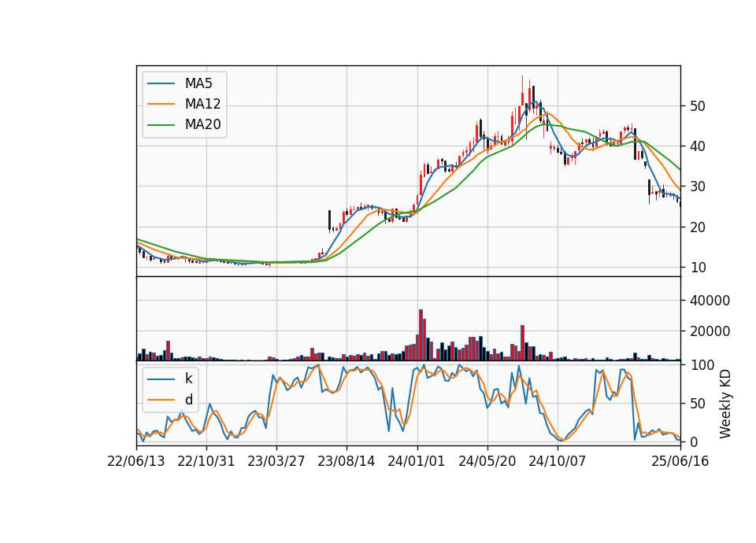Click the green MA20 legend line sample
This screenshot has height=543, width=756.
(x=161, y=124)
